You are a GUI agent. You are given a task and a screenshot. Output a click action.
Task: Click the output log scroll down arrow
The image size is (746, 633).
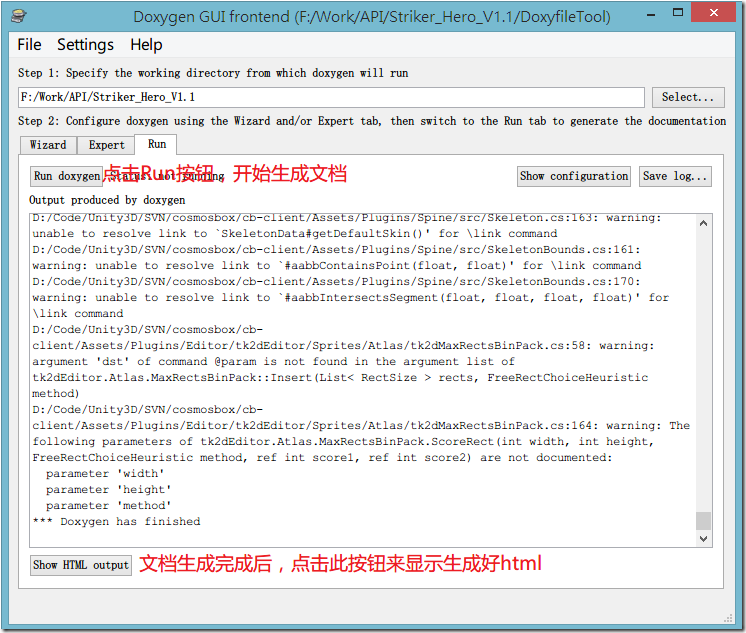coord(703,538)
